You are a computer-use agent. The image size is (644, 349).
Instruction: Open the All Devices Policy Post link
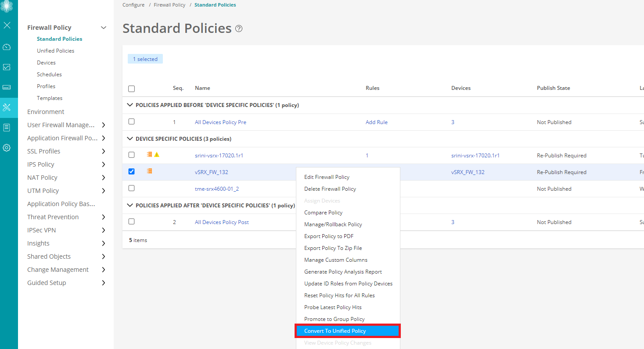pyautogui.click(x=222, y=222)
